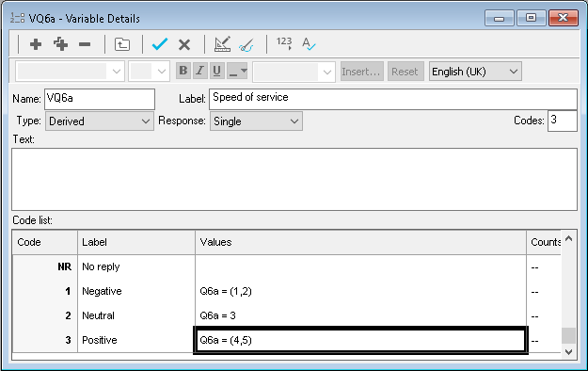This screenshot has width=588, height=371.
Task: Toggle underline formatting button
Action: [216, 71]
